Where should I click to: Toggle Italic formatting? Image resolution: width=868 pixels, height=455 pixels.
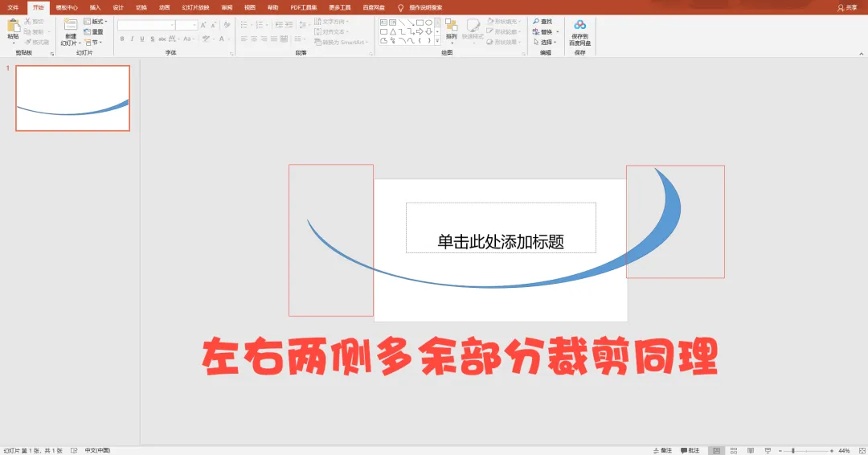click(132, 39)
